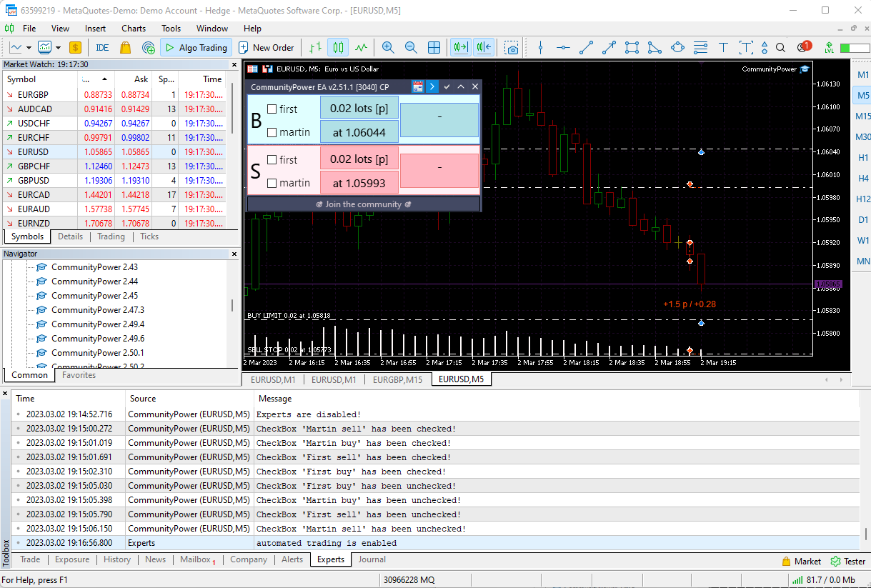Select the rectangle shape tool
The height and width of the screenshot is (588, 871).
[632, 48]
